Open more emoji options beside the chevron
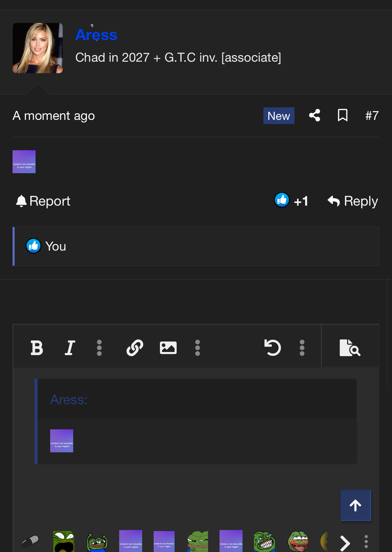The image size is (392, 552). tap(366, 542)
